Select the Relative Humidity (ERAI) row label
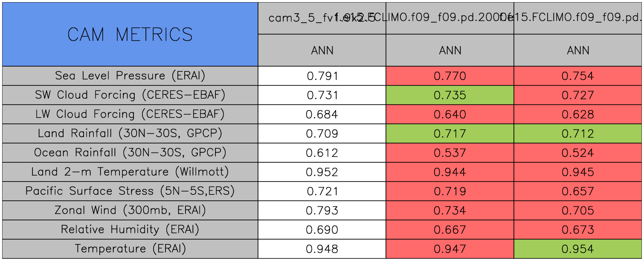This screenshot has width=644, height=261. point(130,230)
